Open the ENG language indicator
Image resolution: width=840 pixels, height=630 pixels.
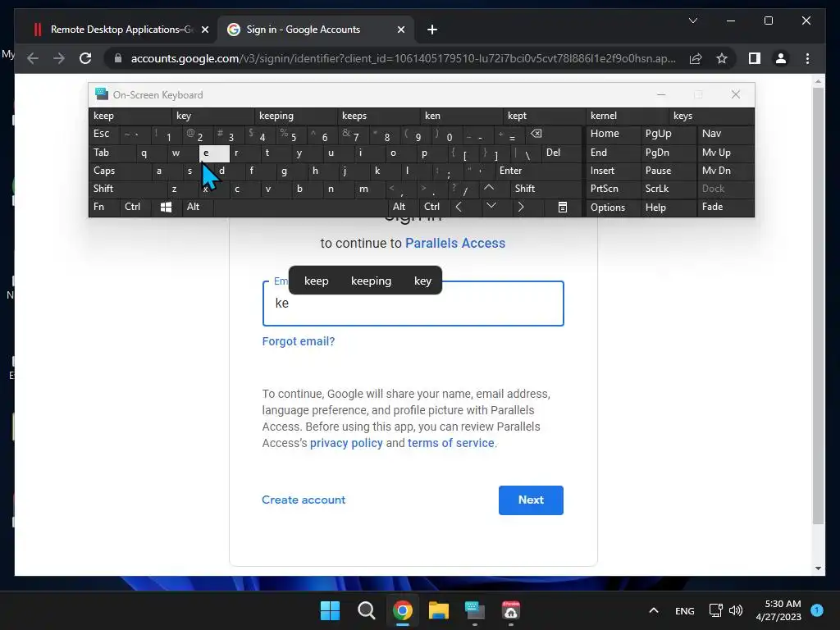(685, 610)
